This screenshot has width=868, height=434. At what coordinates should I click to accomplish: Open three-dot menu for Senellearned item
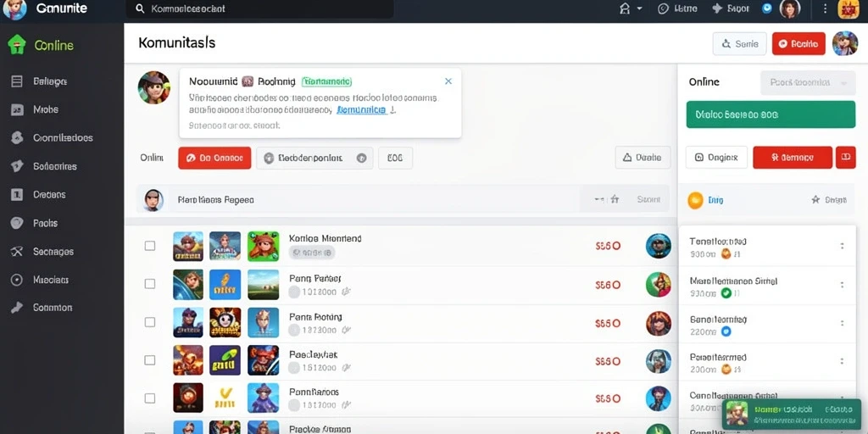coord(842,323)
